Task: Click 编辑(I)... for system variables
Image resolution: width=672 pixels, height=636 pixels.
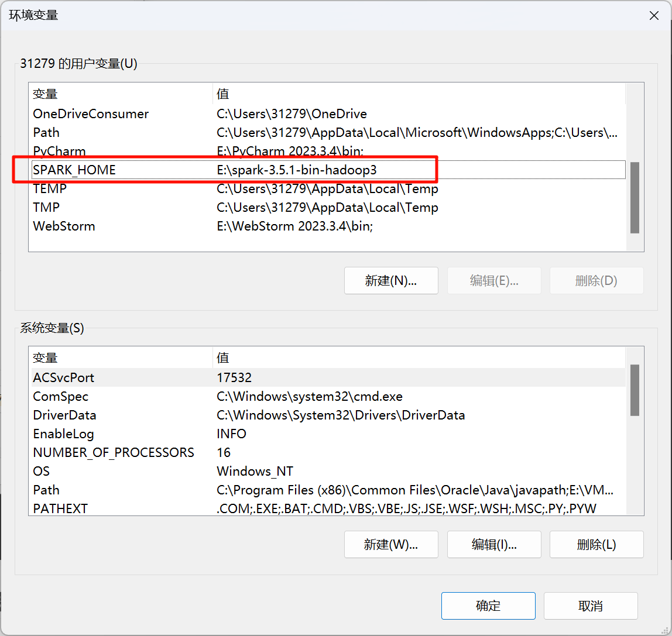Action: (x=494, y=545)
